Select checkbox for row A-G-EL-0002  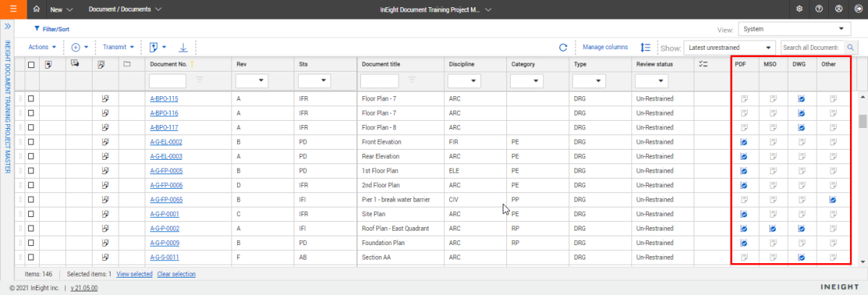point(31,142)
